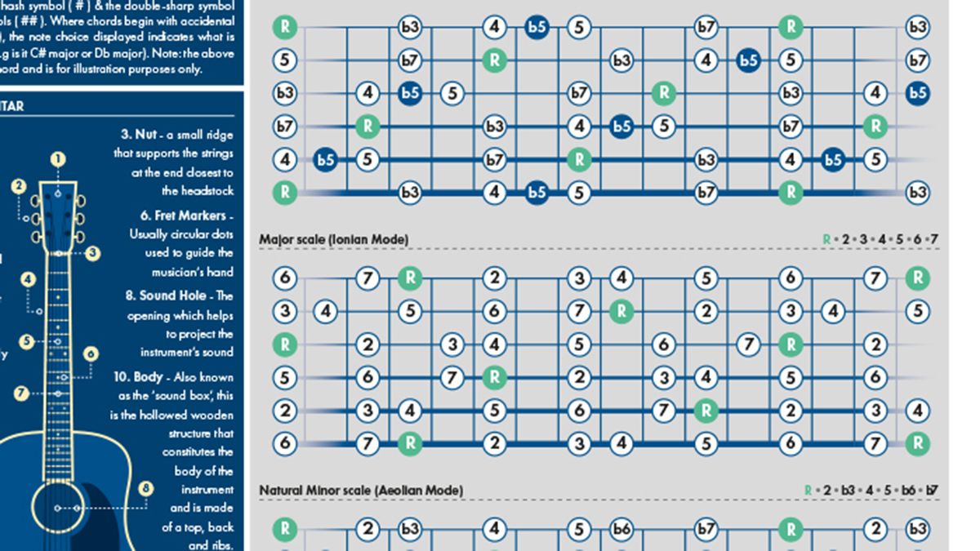Click the 5 note on third string, top fretboard
980x551 pixels.
pyautogui.click(x=452, y=93)
